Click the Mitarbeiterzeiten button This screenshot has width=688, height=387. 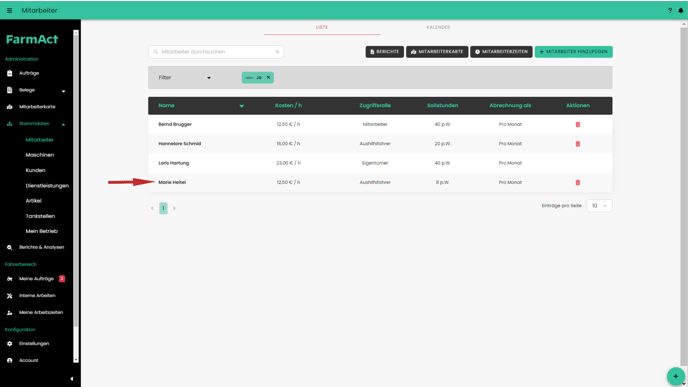pyautogui.click(x=501, y=52)
